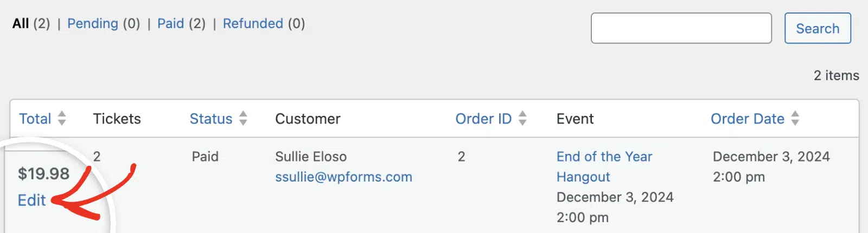Filter orders by Paid
This screenshot has width=868, height=233.
[x=171, y=23]
